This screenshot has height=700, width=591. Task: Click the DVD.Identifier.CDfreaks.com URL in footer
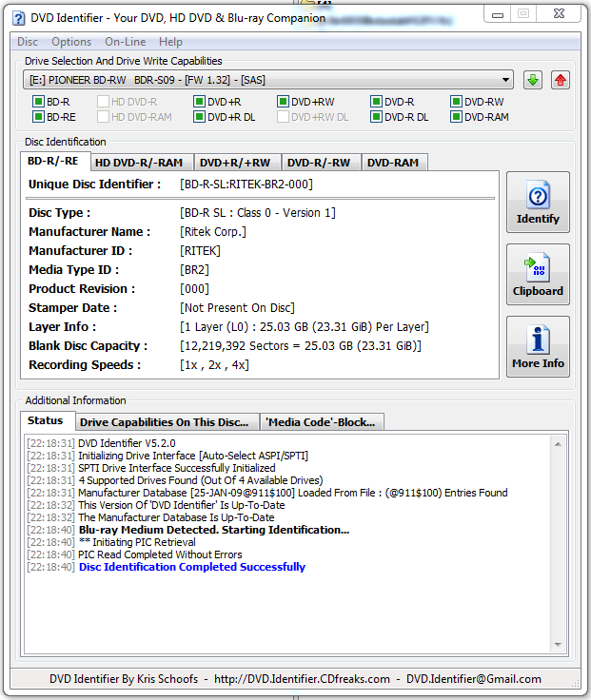(x=302, y=679)
